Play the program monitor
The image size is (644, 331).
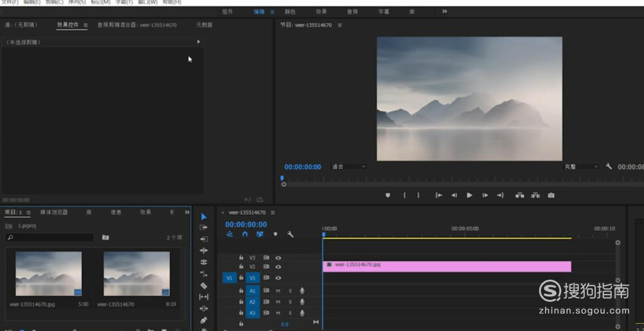pos(469,196)
